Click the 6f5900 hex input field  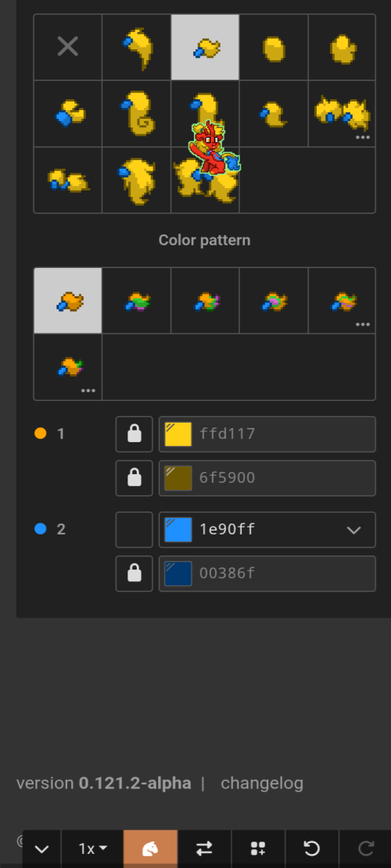click(x=267, y=477)
